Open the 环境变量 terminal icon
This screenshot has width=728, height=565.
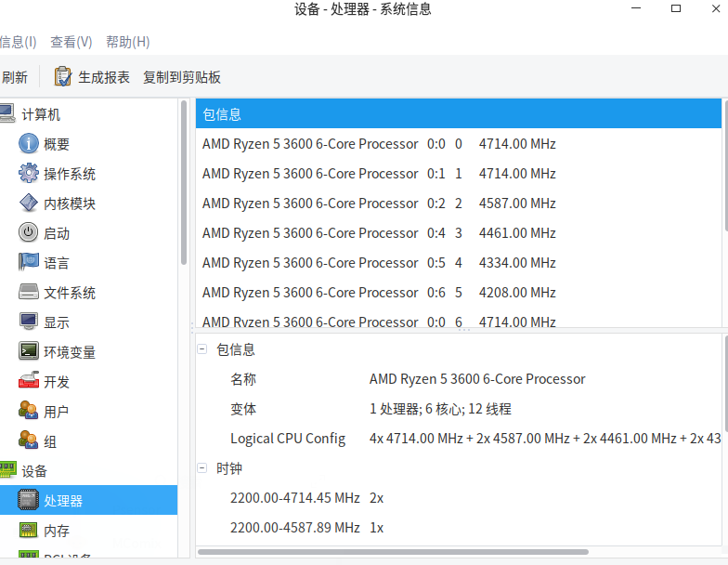[29, 352]
